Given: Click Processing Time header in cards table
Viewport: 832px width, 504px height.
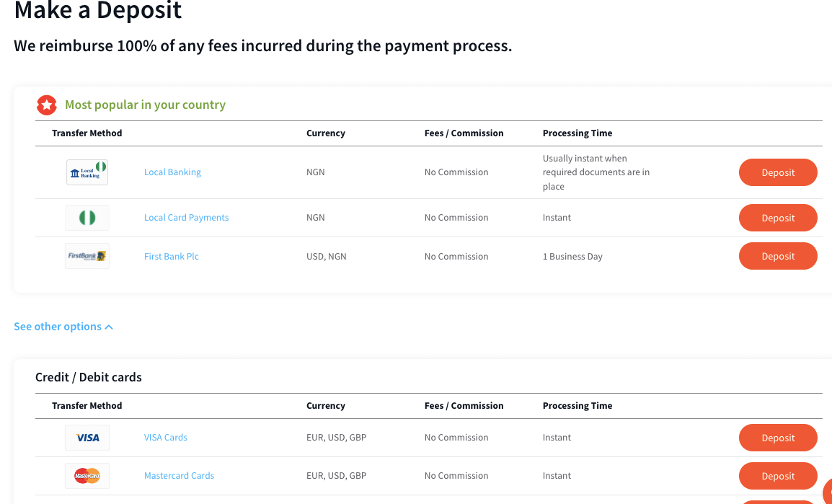Looking at the screenshot, I should coord(577,406).
